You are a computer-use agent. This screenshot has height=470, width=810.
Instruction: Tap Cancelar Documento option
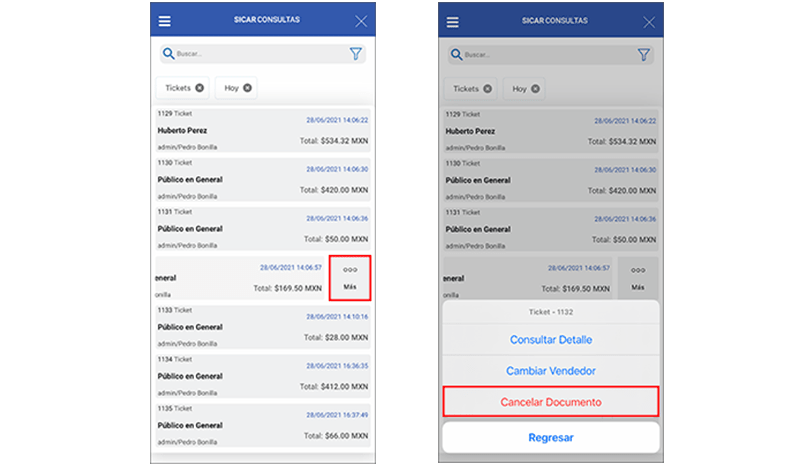(551, 402)
